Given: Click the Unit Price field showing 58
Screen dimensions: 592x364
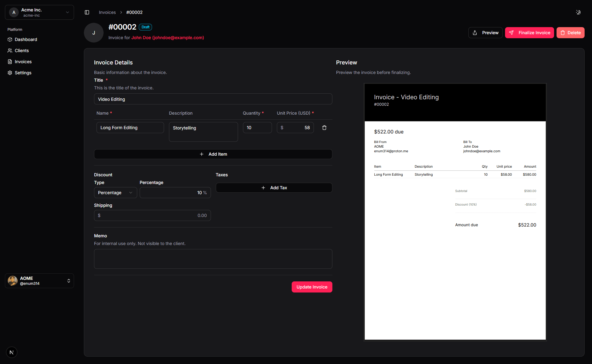Looking at the screenshot, I should click(x=295, y=128).
